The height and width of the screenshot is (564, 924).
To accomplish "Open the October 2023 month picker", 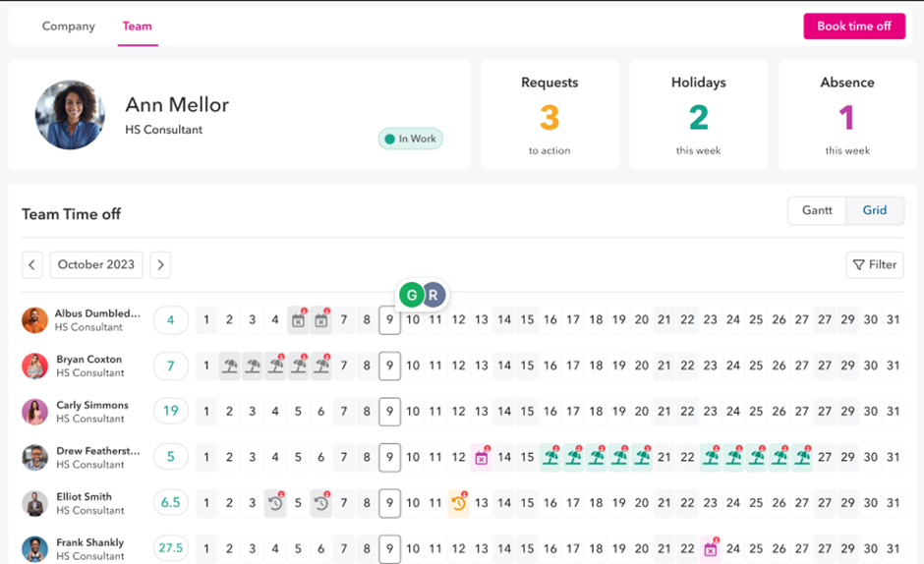I will 96,264.
